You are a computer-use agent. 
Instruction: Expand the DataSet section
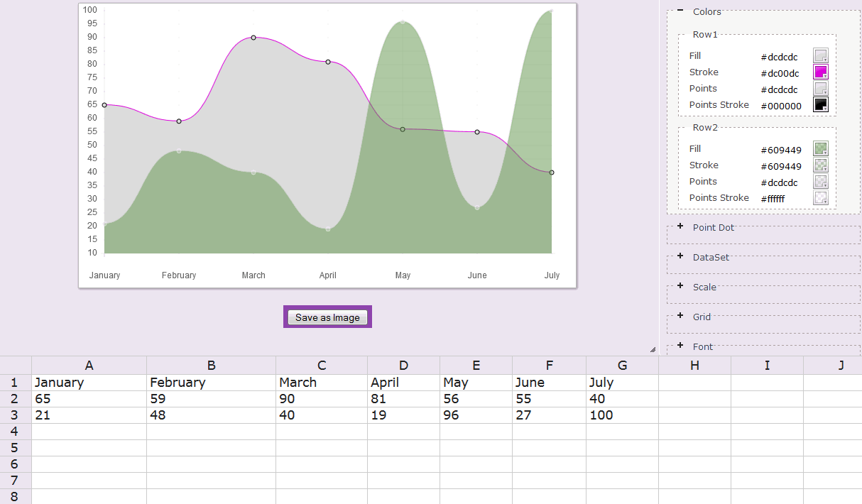680,257
